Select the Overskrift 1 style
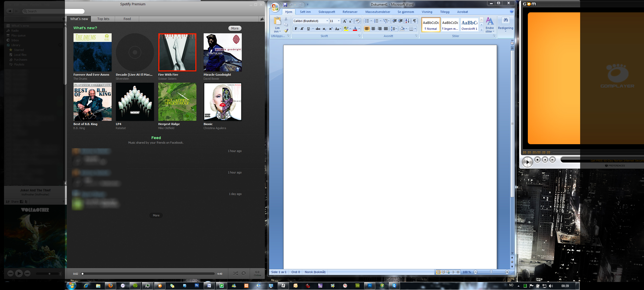The height and width of the screenshot is (290, 644). pos(469,25)
